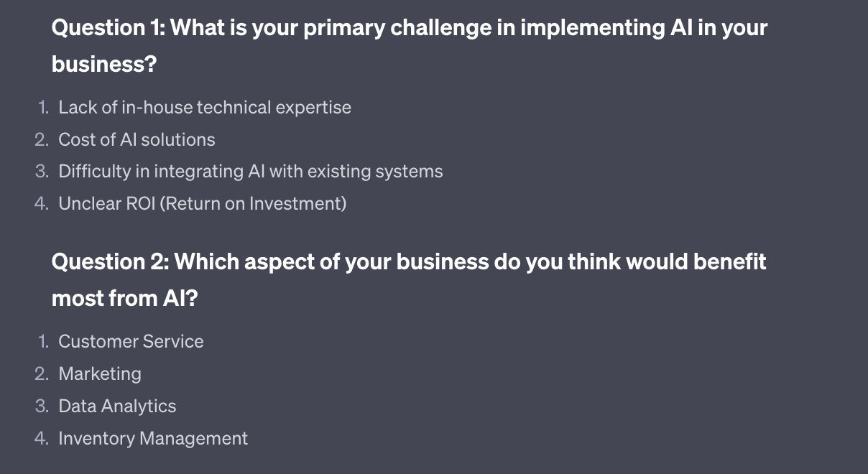Click the number 2 beside 'Cost of AI solutions'
Screen dimensions: 868x474
(42, 139)
